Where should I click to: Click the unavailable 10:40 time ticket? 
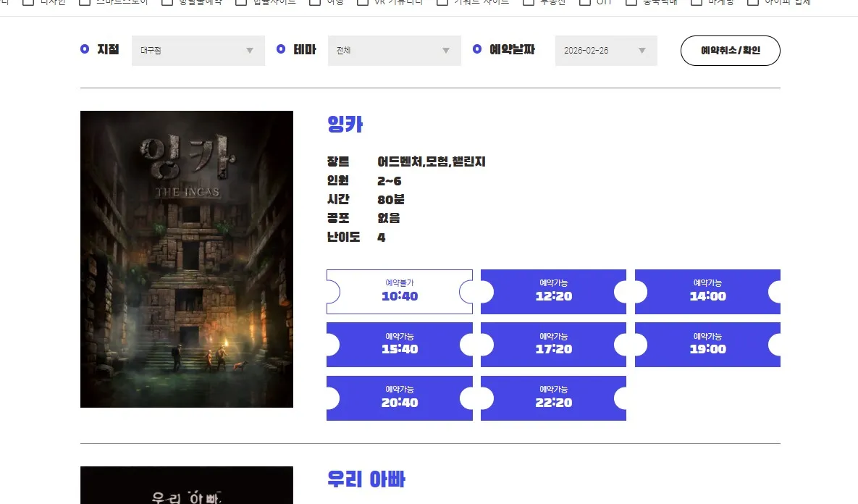(x=399, y=292)
